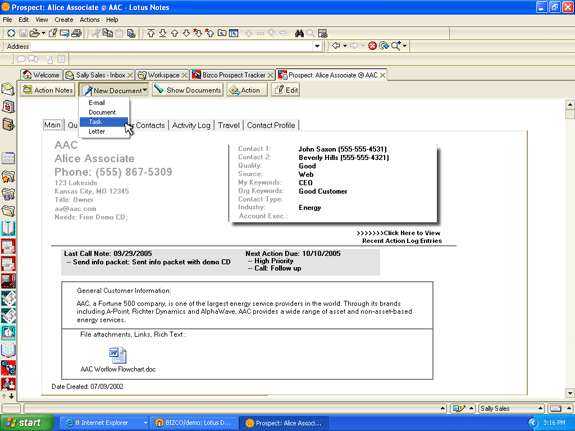Open the Travel tab

tap(228, 125)
